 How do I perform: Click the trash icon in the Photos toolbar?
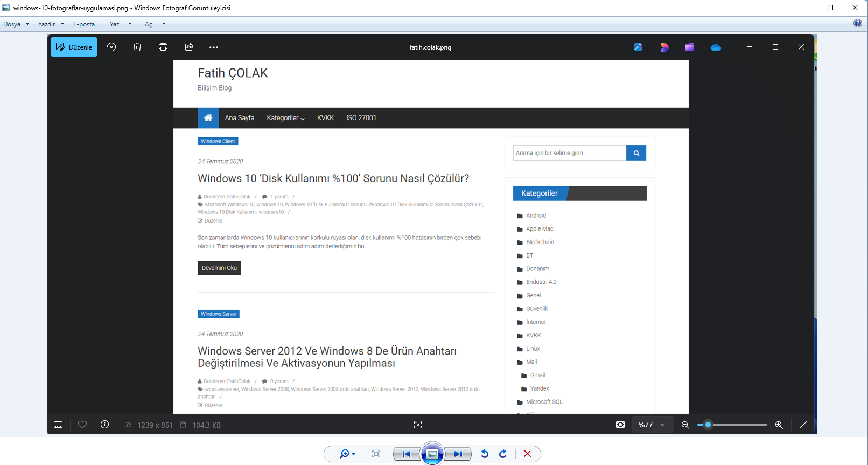click(137, 47)
